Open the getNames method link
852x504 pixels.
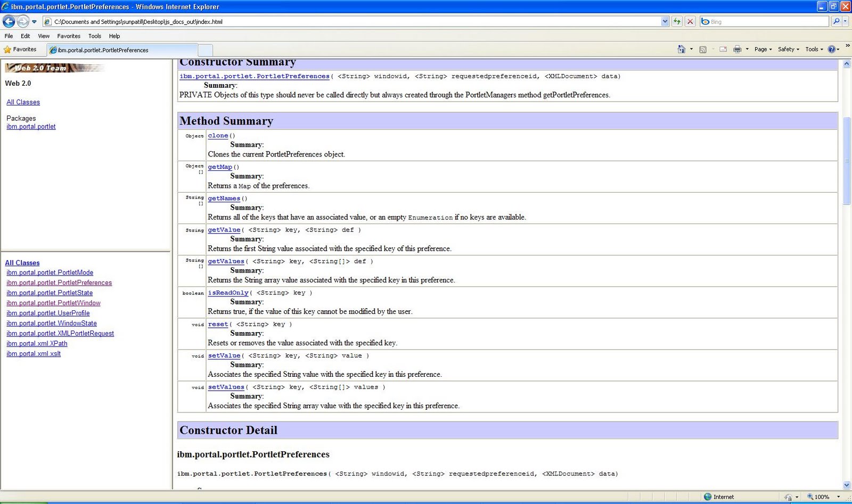click(224, 199)
